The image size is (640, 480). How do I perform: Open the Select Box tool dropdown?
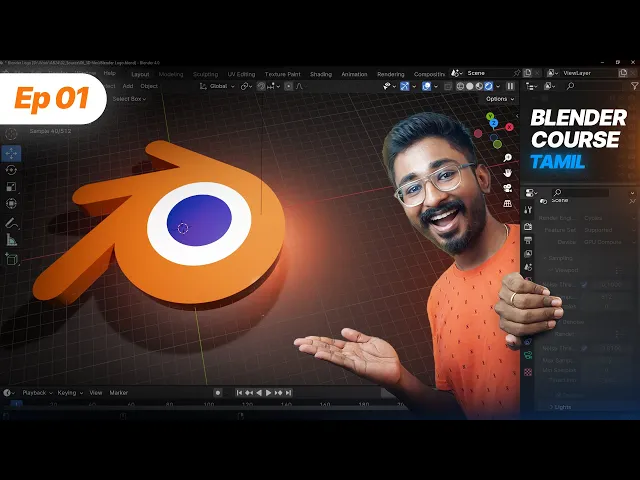[129, 99]
